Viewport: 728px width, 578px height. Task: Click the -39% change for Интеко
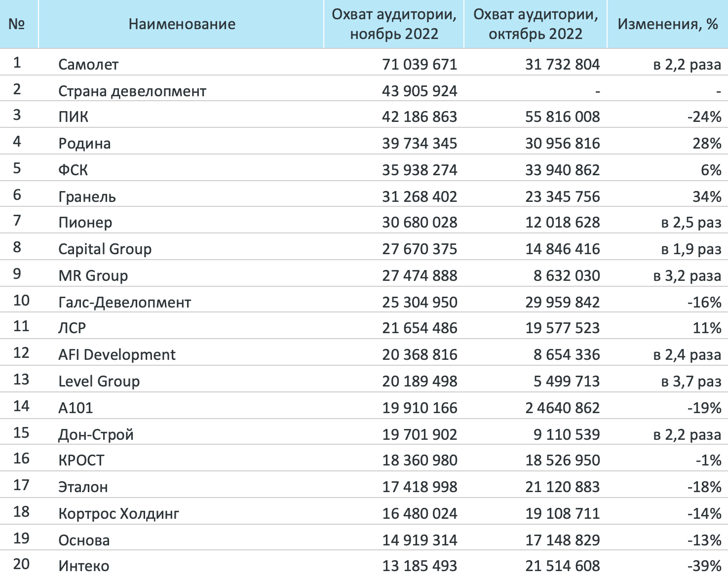point(704,566)
